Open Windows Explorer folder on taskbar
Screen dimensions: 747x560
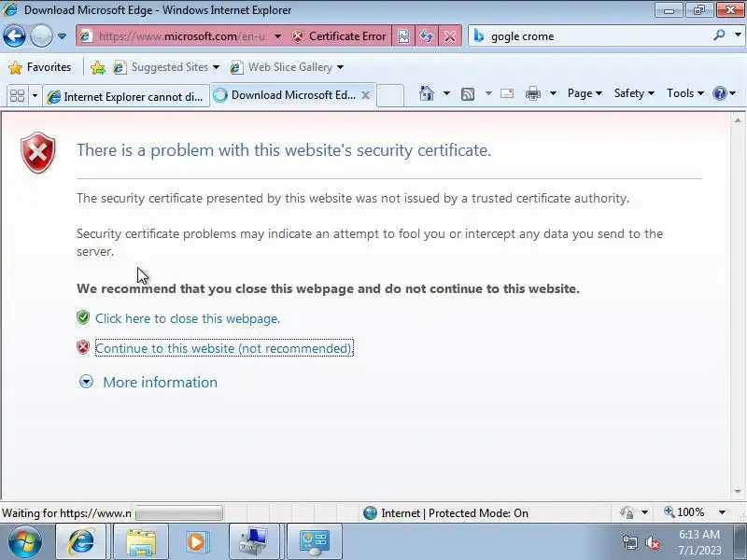pos(141,541)
